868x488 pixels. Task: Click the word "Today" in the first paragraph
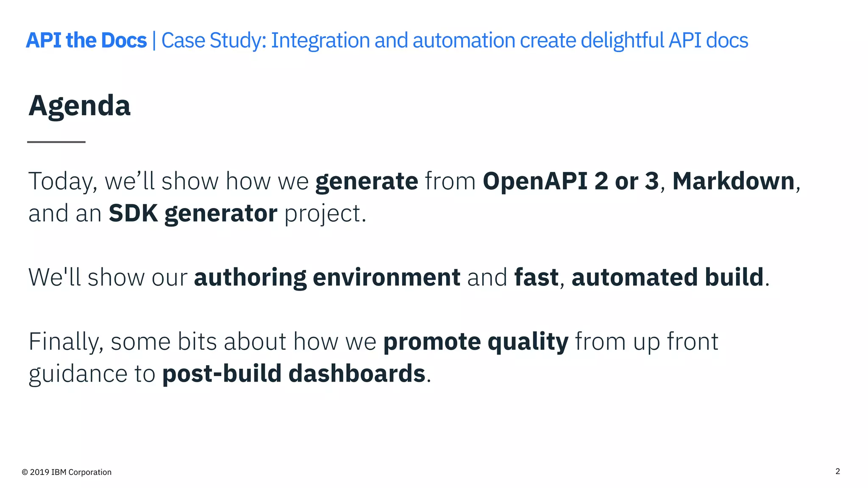[x=60, y=181]
